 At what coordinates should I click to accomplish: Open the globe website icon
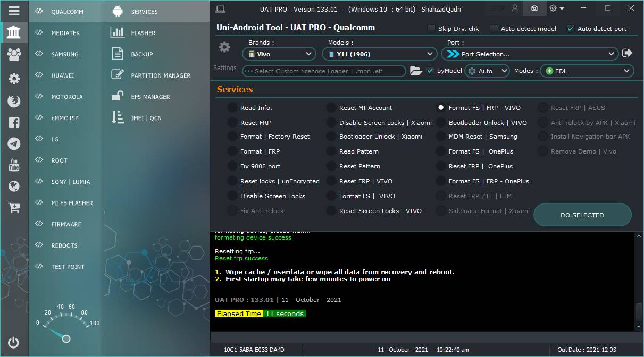pyautogui.click(x=14, y=186)
